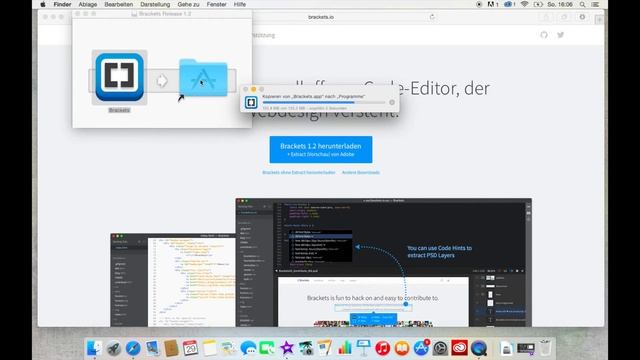Click the dark Brackets editor preview screenshot
Screen dimensions: 640x360
(x=384, y=262)
